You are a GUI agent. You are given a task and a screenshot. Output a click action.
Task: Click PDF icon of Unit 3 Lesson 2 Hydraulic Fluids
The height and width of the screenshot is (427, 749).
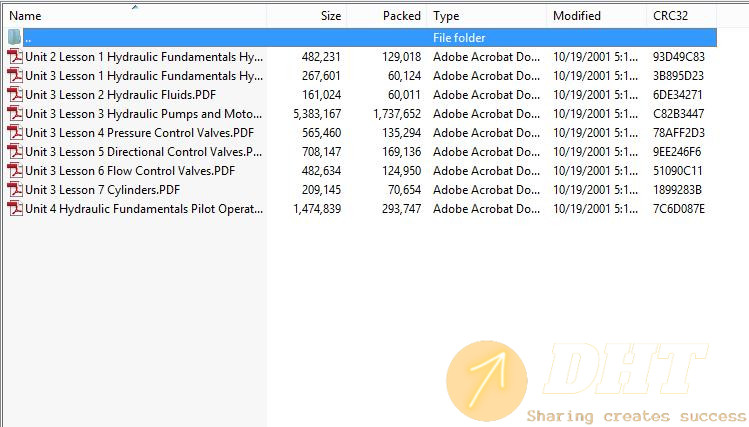click(15, 95)
